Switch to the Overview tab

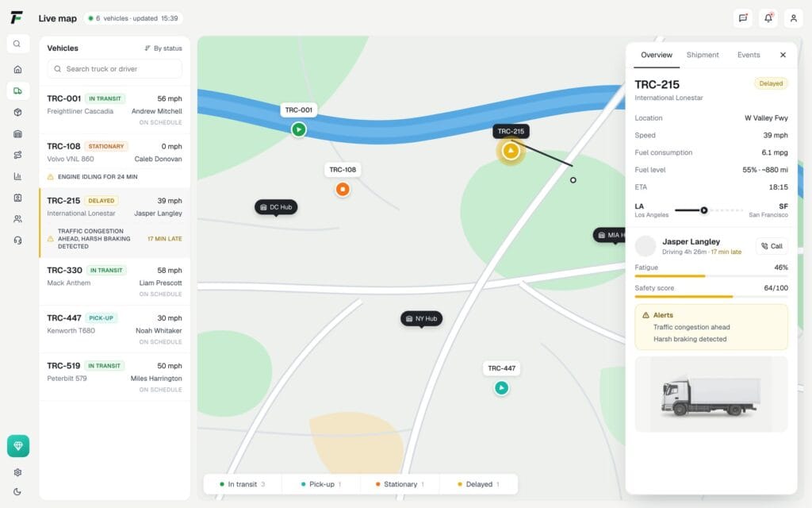pos(656,55)
